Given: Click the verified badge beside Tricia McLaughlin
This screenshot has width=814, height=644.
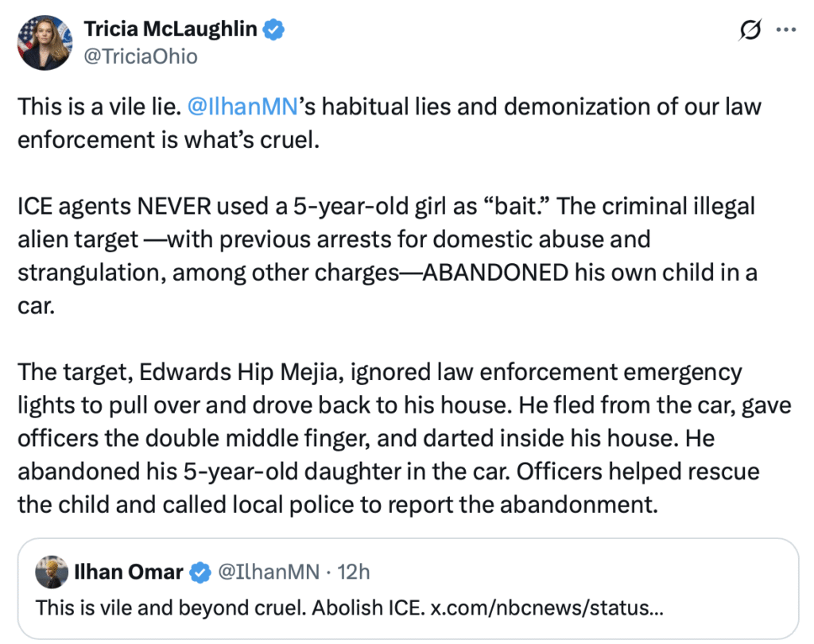Looking at the screenshot, I should tap(275, 30).
